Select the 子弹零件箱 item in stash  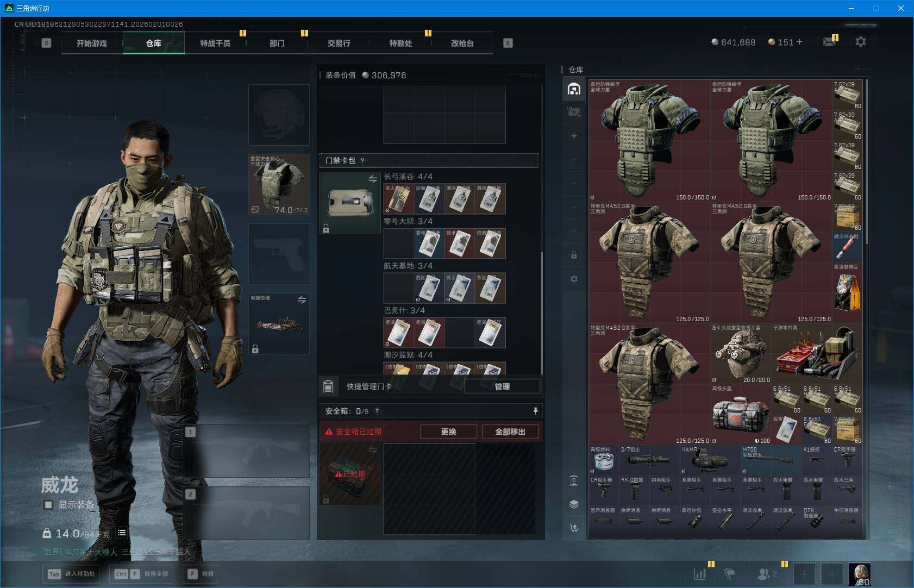pos(817,354)
